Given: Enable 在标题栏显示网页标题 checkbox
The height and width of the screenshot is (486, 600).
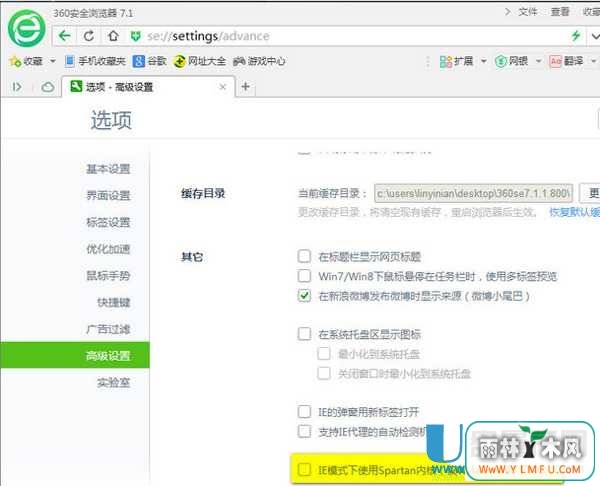Looking at the screenshot, I should pos(304,256).
